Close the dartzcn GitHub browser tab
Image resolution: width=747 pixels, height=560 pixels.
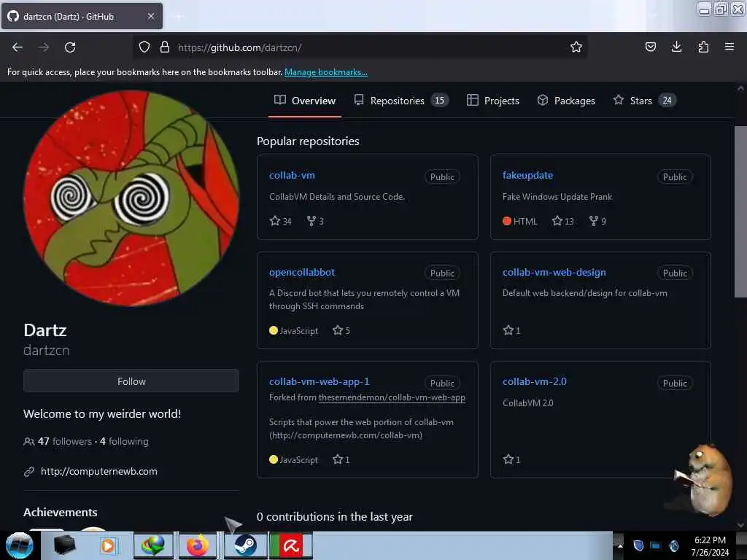point(150,16)
